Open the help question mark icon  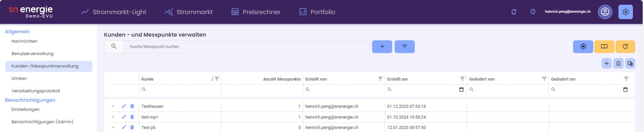tap(533, 12)
